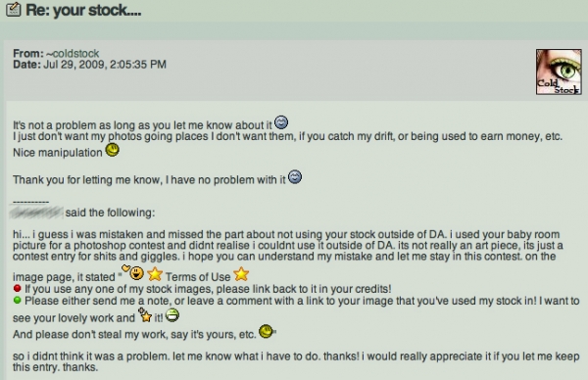Click the red bullet beside the stock images line
The image size is (588, 380).
pyautogui.click(x=17, y=288)
